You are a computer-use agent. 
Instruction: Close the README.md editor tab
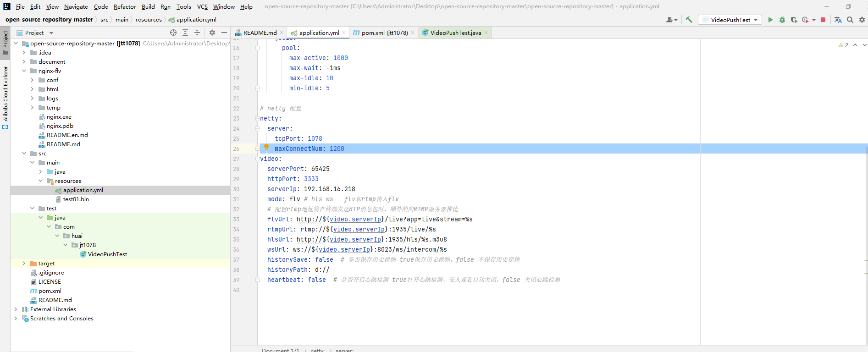(x=282, y=33)
